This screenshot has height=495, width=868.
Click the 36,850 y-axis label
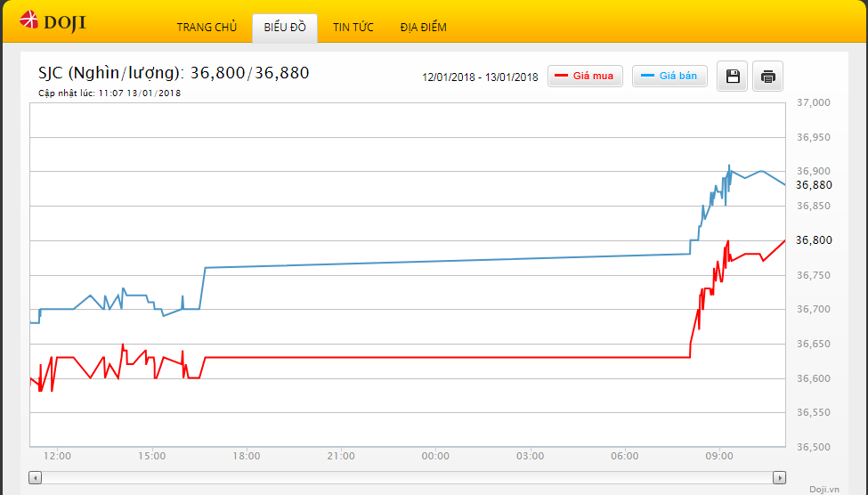pos(814,206)
